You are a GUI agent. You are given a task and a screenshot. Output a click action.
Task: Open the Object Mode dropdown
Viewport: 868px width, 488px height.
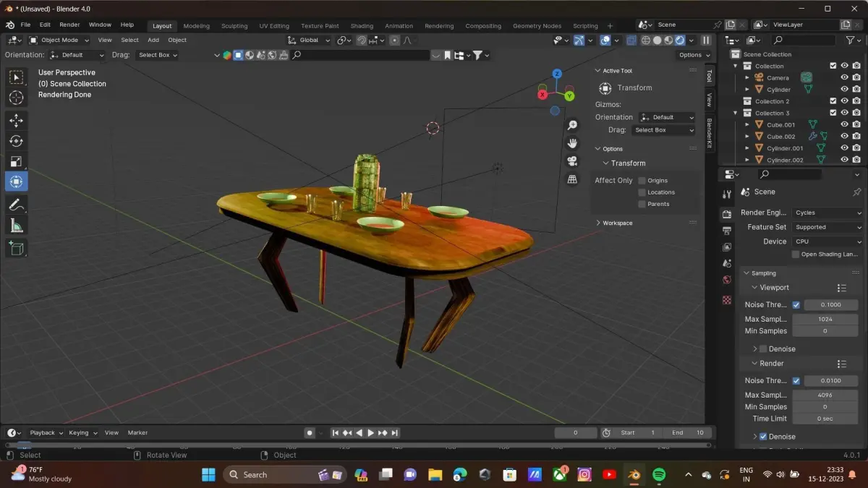click(x=59, y=40)
